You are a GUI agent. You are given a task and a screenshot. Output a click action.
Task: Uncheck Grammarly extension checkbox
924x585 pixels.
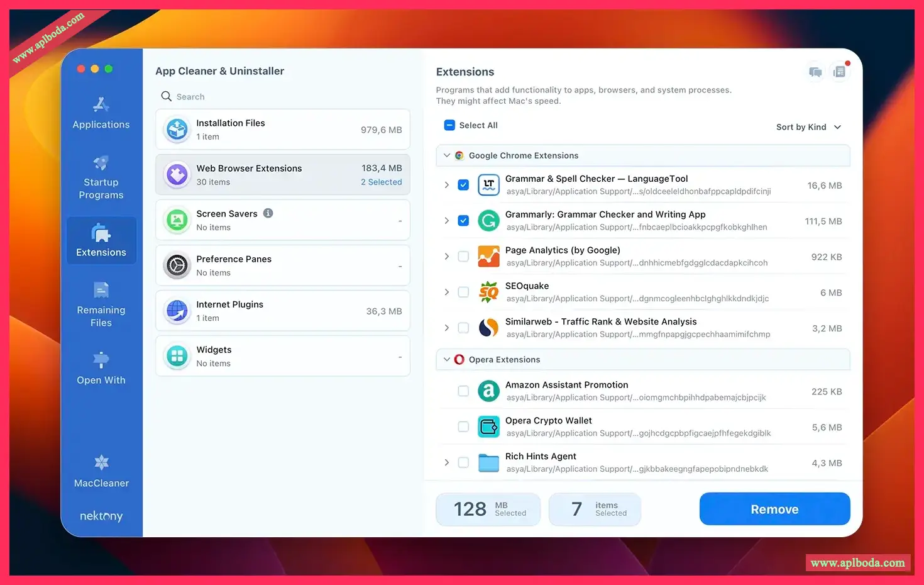click(463, 221)
